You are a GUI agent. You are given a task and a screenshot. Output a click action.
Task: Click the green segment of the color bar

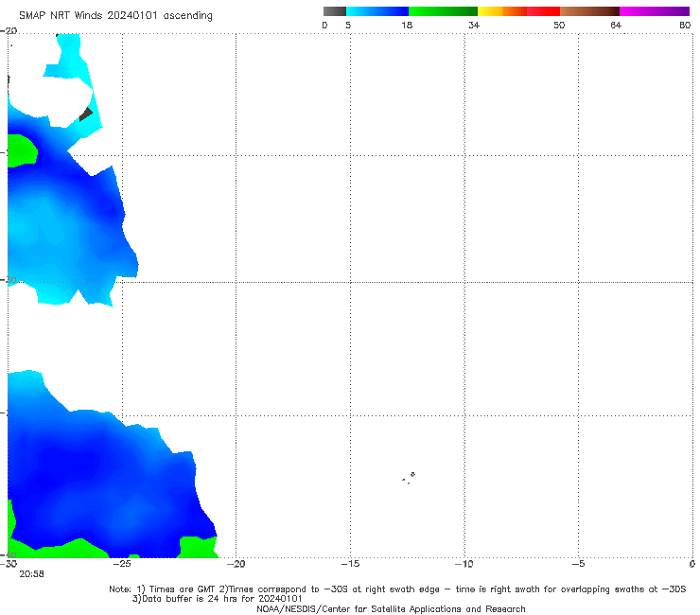pyautogui.click(x=443, y=11)
